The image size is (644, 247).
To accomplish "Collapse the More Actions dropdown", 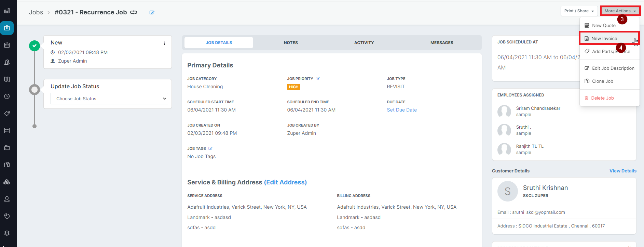I will pyautogui.click(x=620, y=11).
